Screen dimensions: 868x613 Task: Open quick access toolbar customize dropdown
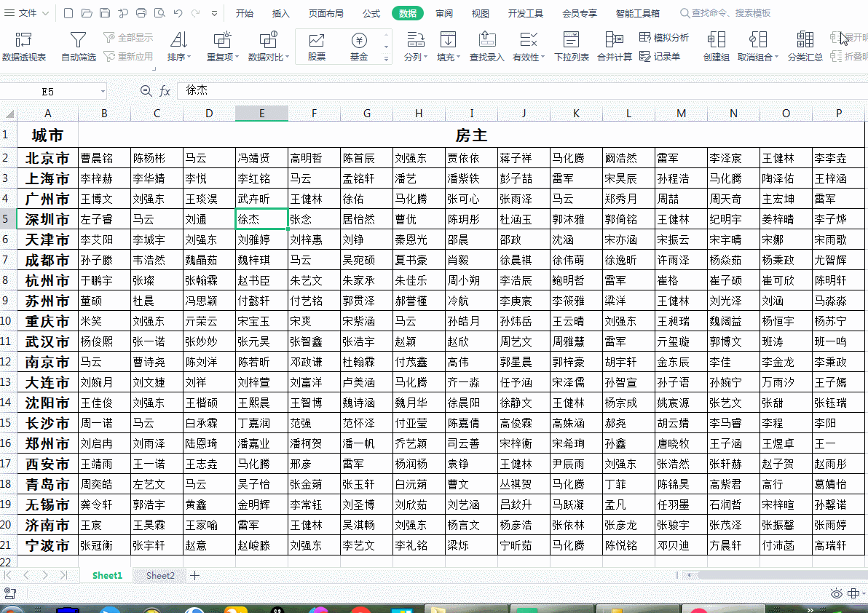pyautogui.click(x=214, y=13)
